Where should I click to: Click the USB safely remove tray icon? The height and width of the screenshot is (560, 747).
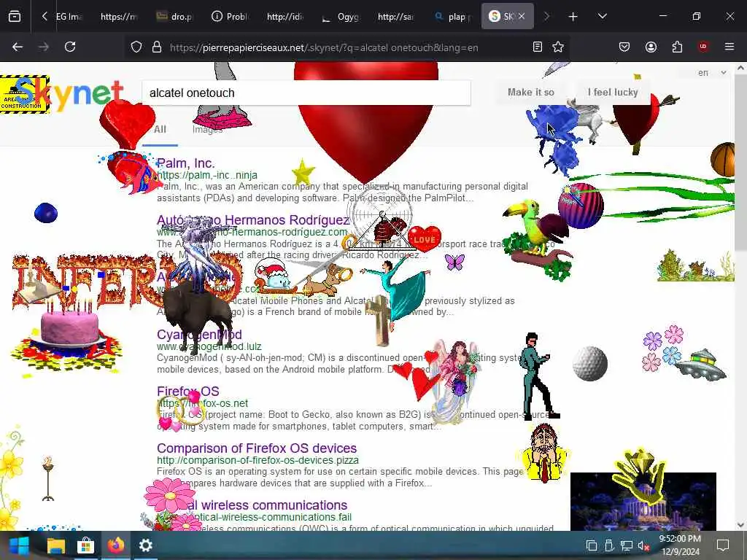point(609,545)
